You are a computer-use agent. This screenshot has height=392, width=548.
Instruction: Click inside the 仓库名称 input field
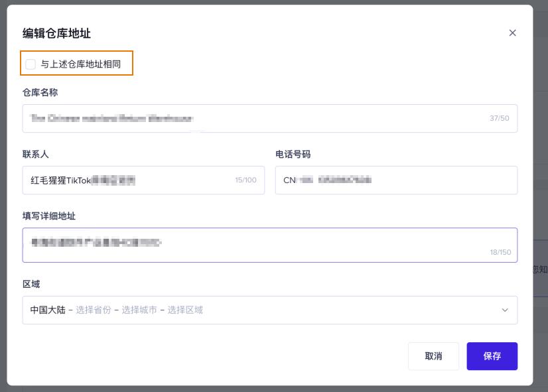click(x=199, y=118)
